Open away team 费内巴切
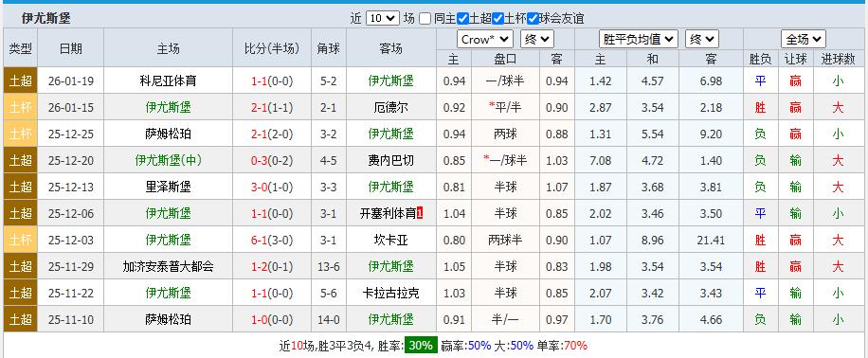Screen dimensions: 868x358 point(390,160)
